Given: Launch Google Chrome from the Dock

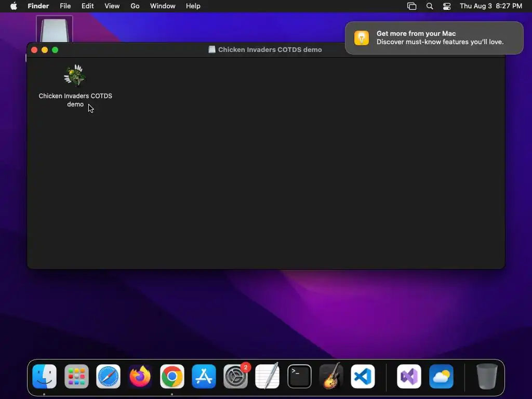Looking at the screenshot, I should (x=172, y=376).
